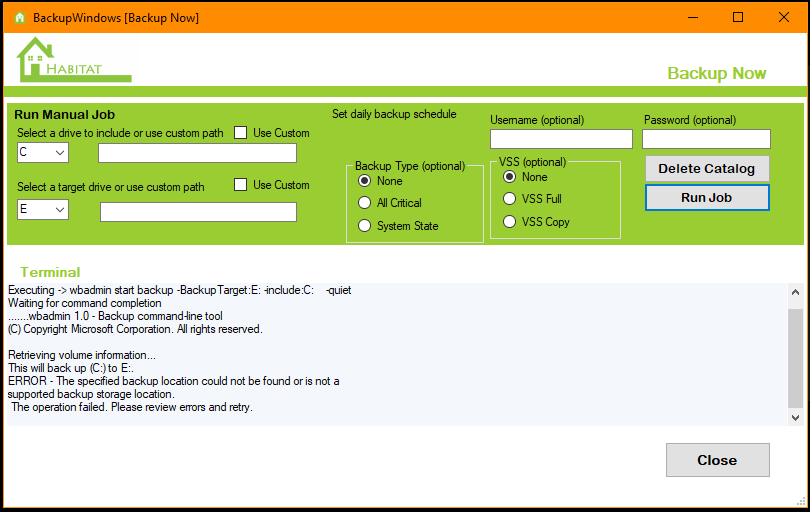Enable Use Custom for the include path

pyautogui.click(x=240, y=133)
